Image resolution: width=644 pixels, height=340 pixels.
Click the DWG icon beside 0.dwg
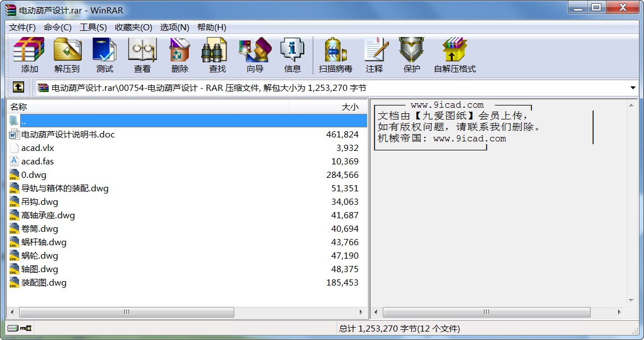(x=14, y=174)
